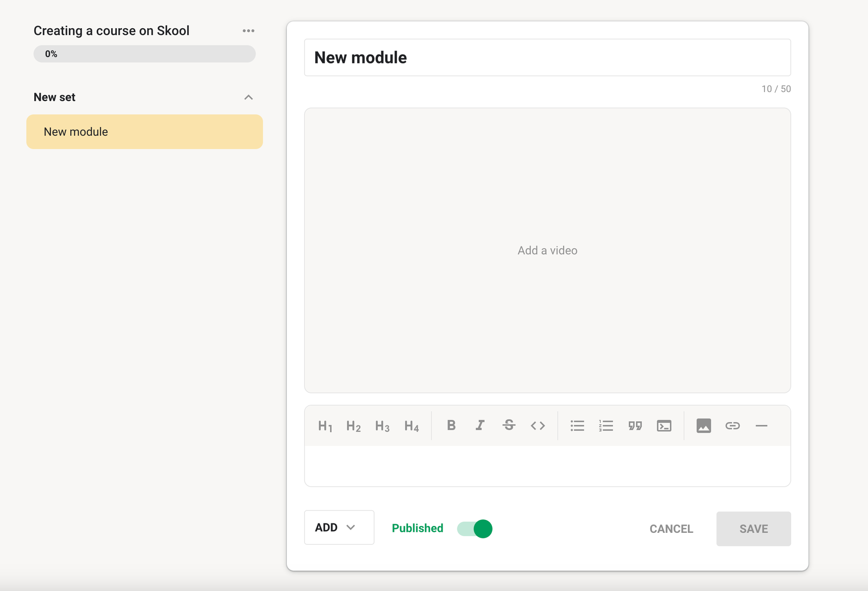Click the CANCEL button
The width and height of the screenshot is (868, 591).
pos(671,529)
